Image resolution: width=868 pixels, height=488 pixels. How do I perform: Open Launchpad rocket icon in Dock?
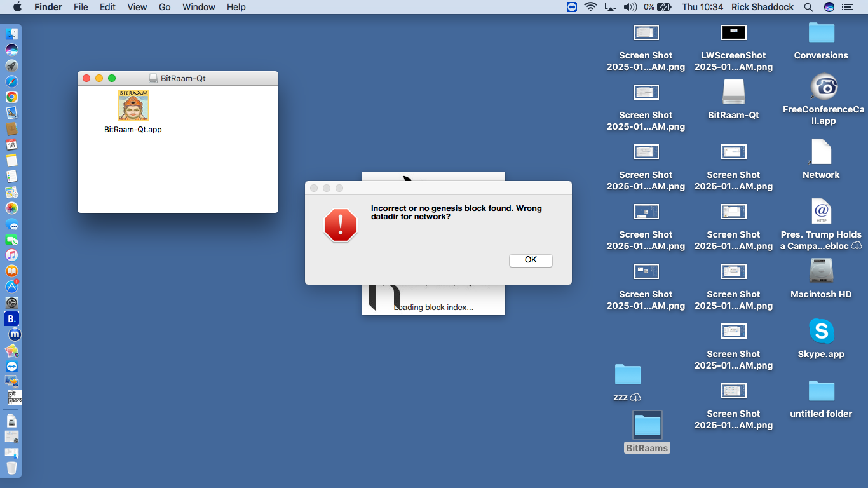11,66
